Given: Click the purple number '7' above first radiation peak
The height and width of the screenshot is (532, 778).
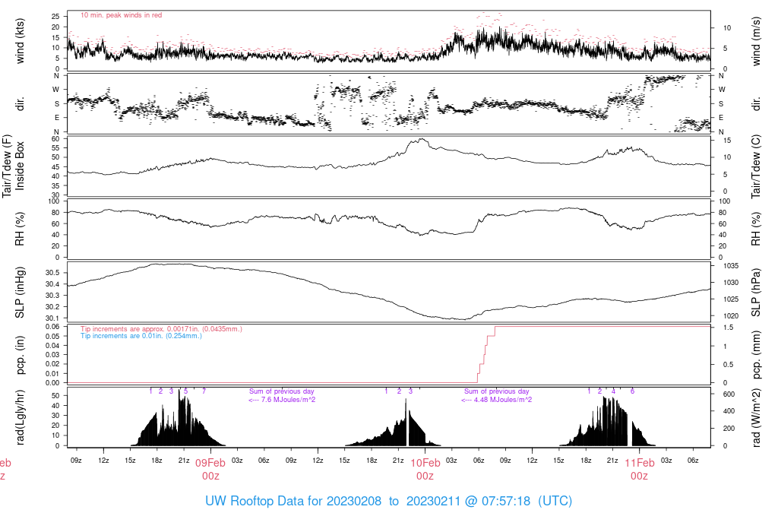Looking at the screenshot, I should pyautogui.click(x=204, y=391).
